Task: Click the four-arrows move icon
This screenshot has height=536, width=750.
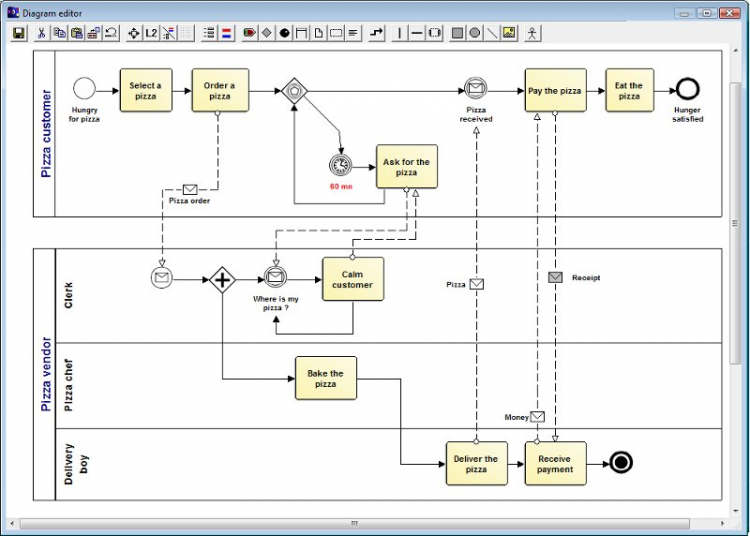Action: coord(134,33)
